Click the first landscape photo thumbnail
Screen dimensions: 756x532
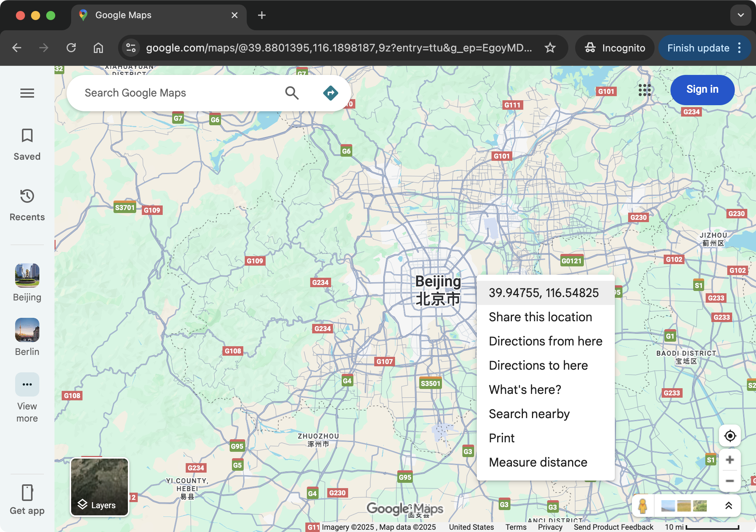click(x=669, y=506)
